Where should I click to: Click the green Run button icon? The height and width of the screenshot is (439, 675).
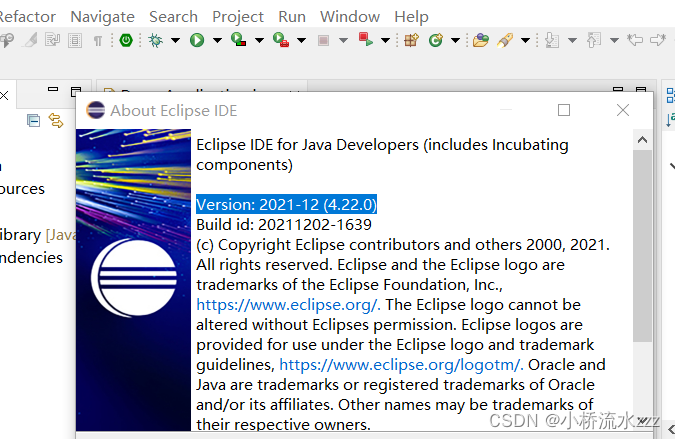[x=197, y=40]
